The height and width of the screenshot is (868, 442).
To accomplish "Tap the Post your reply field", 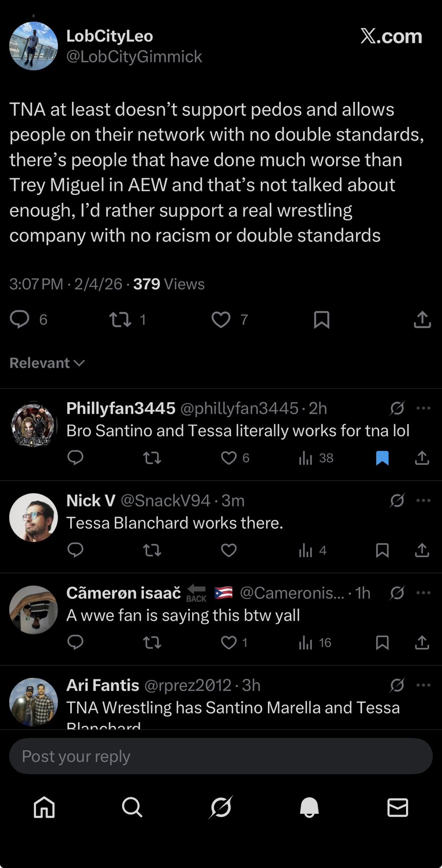I will pyautogui.click(x=221, y=756).
